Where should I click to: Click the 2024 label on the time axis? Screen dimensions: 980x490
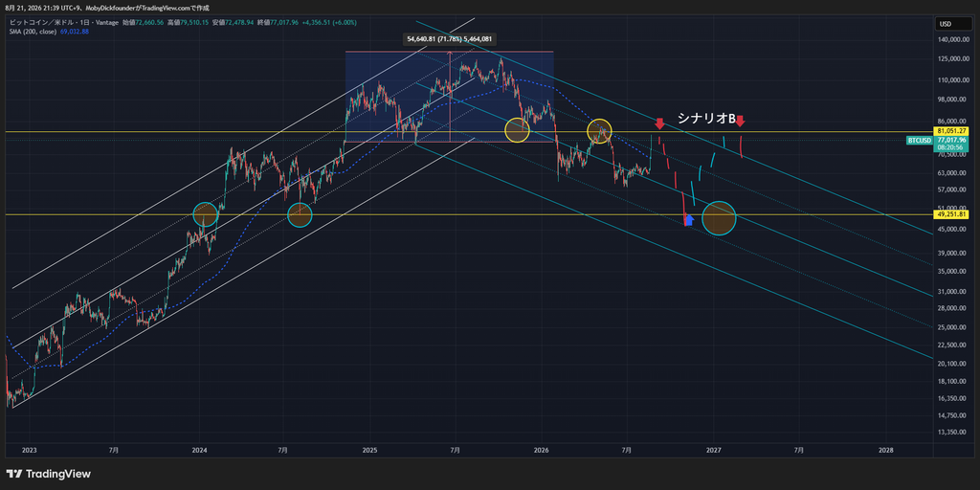click(x=199, y=450)
